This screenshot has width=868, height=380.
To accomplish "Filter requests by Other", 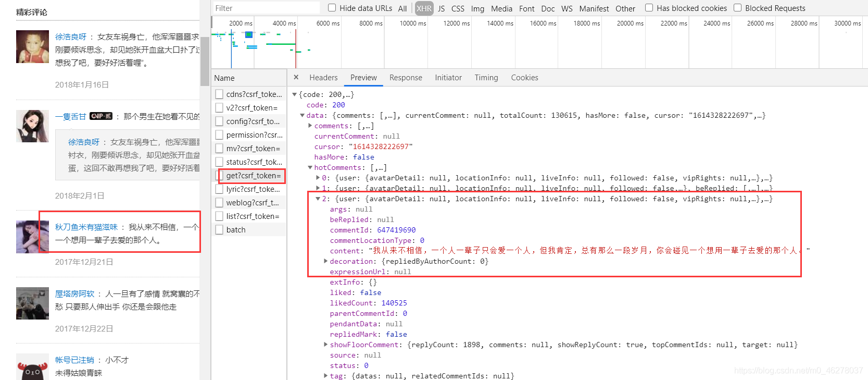I will (625, 8).
